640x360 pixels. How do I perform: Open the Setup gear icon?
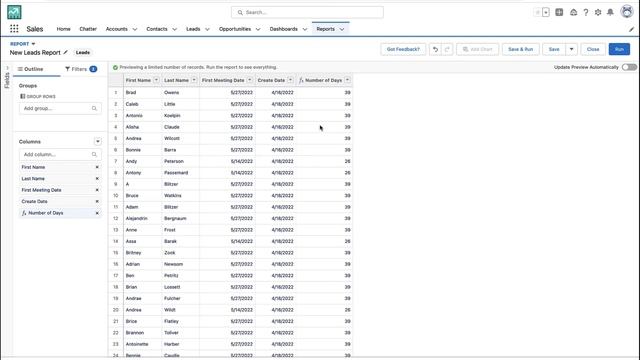[x=598, y=12]
